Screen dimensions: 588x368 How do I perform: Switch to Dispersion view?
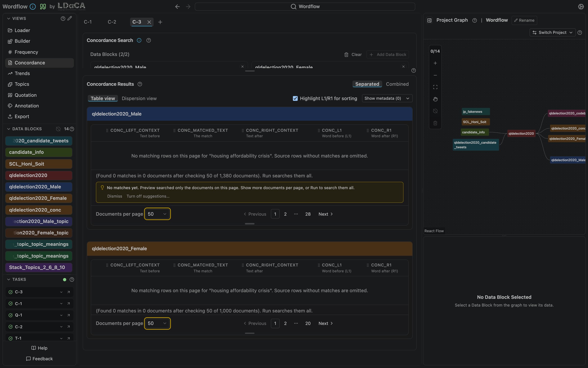pyautogui.click(x=139, y=98)
